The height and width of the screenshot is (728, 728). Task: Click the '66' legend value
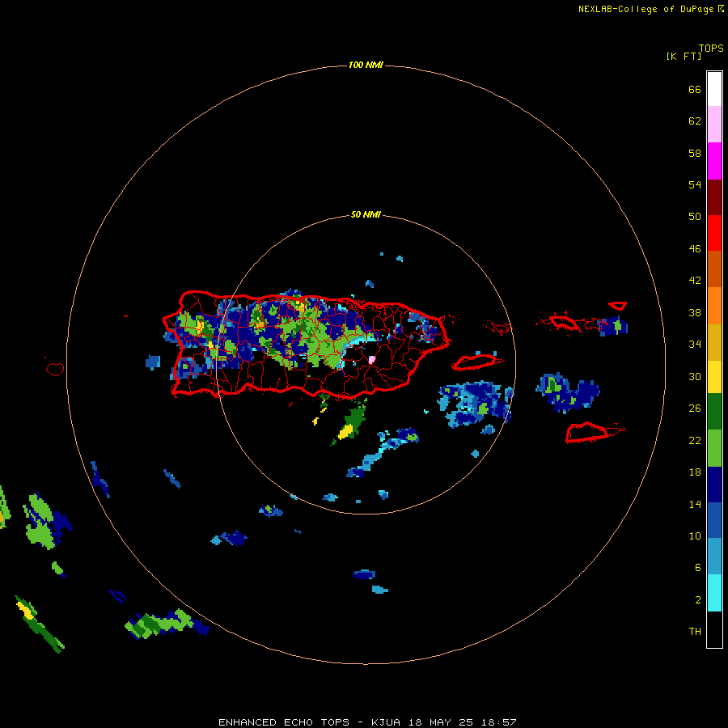(695, 89)
